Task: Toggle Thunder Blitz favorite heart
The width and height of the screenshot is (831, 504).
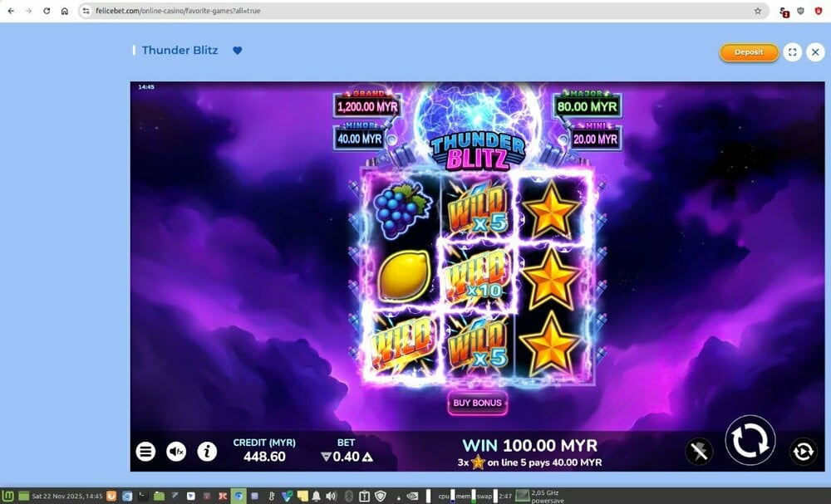Action: coord(238,51)
